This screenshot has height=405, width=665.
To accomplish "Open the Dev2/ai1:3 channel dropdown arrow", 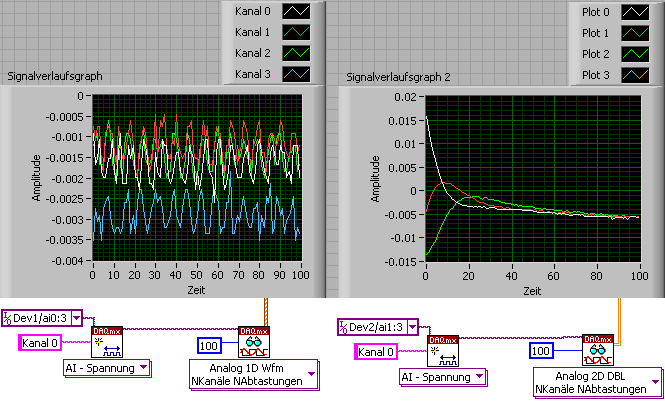I will pyautogui.click(x=412, y=327).
